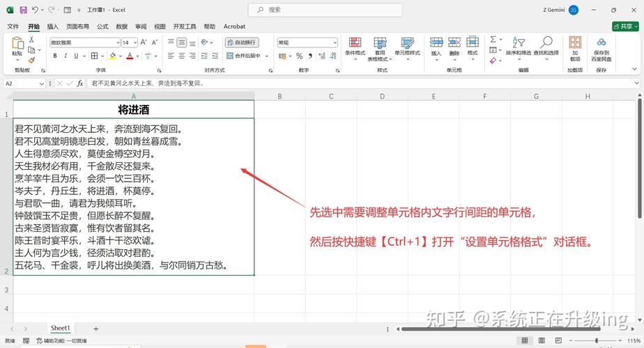Screen dimensions: 644x348
Task: Open 条件格式 conditional formatting
Action: pos(355,48)
